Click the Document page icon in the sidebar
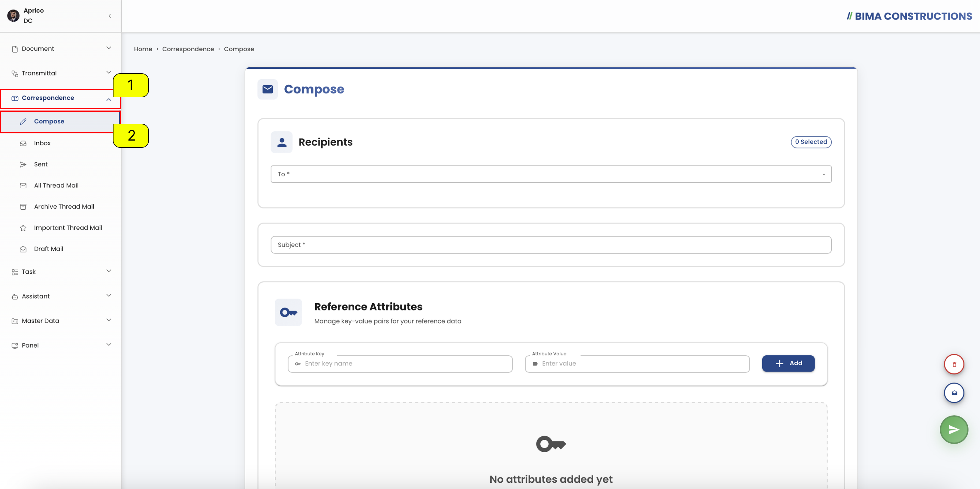980x489 pixels. coord(15,49)
